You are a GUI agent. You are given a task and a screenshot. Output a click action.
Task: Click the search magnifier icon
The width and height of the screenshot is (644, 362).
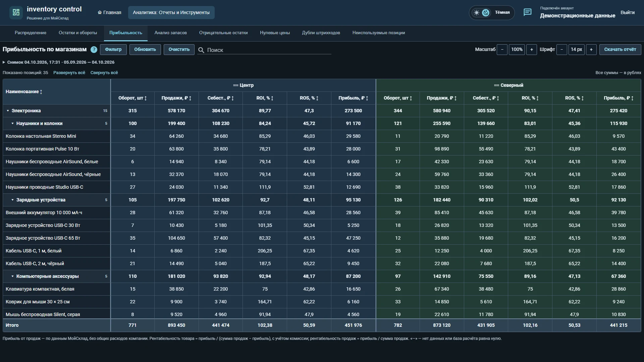tap(201, 50)
